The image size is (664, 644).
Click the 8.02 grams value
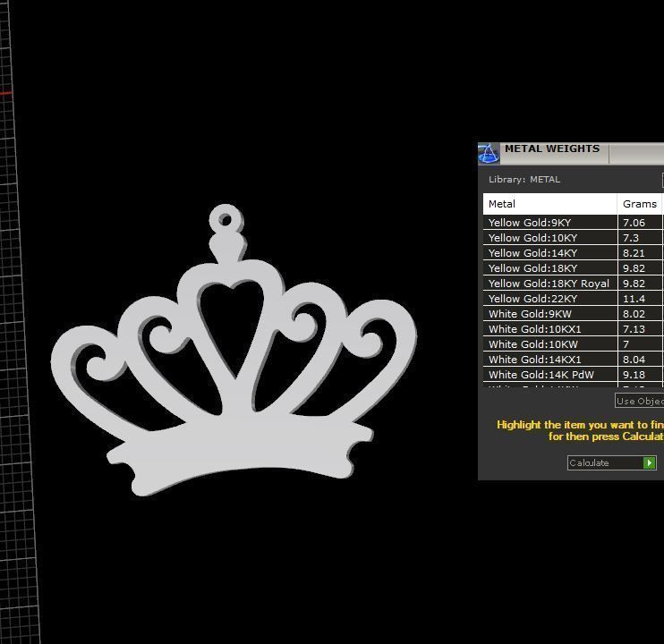coord(634,314)
